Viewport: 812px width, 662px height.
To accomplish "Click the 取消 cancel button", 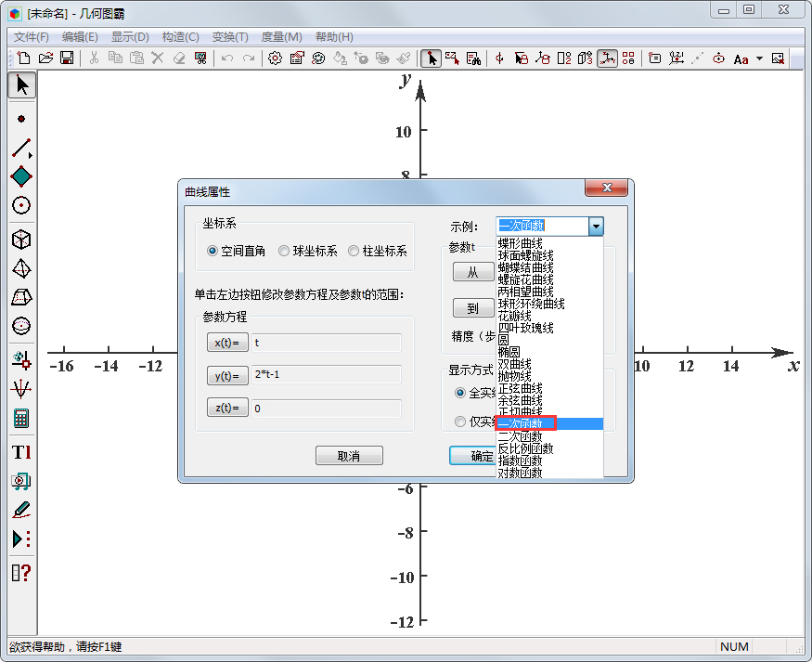I will click(x=349, y=455).
